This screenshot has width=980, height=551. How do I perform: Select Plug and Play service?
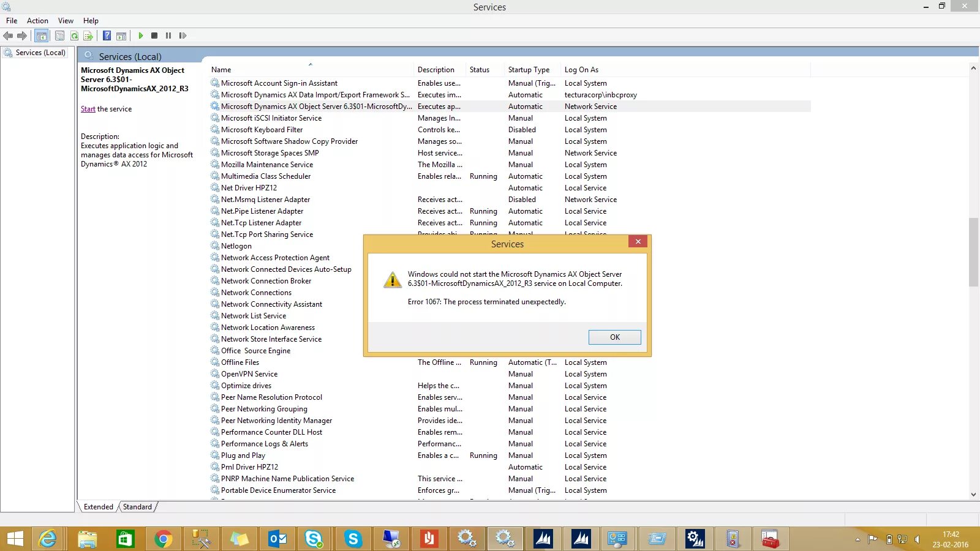tap(243, 455)
